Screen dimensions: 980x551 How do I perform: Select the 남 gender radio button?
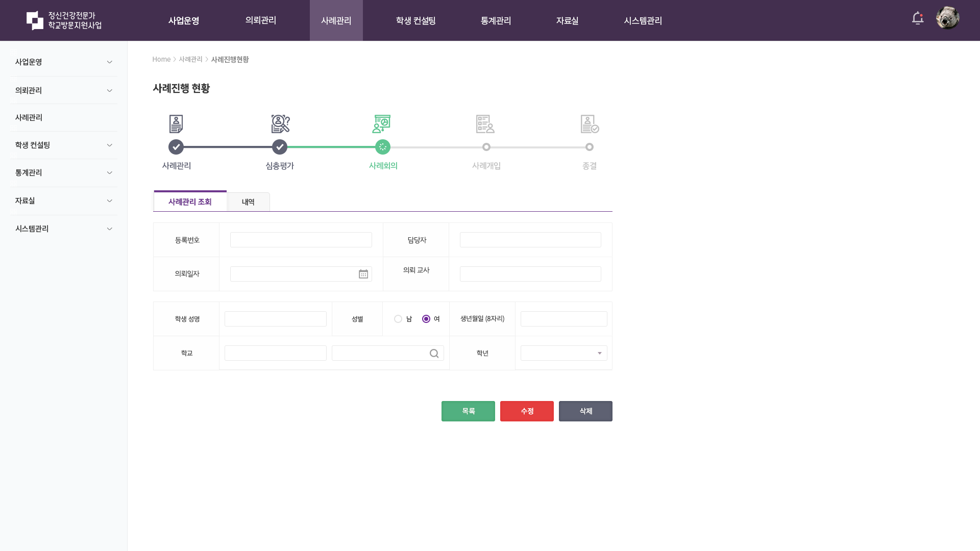tap(398, 319)
